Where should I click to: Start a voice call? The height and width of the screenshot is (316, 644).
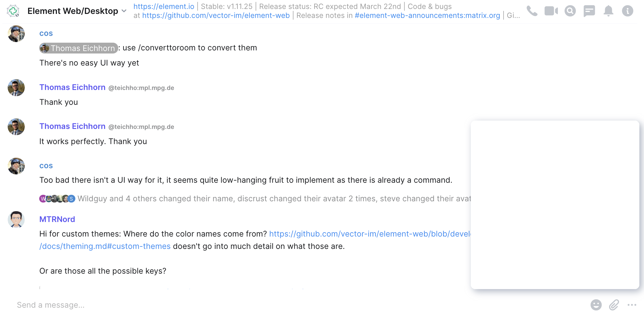point(532,11)
